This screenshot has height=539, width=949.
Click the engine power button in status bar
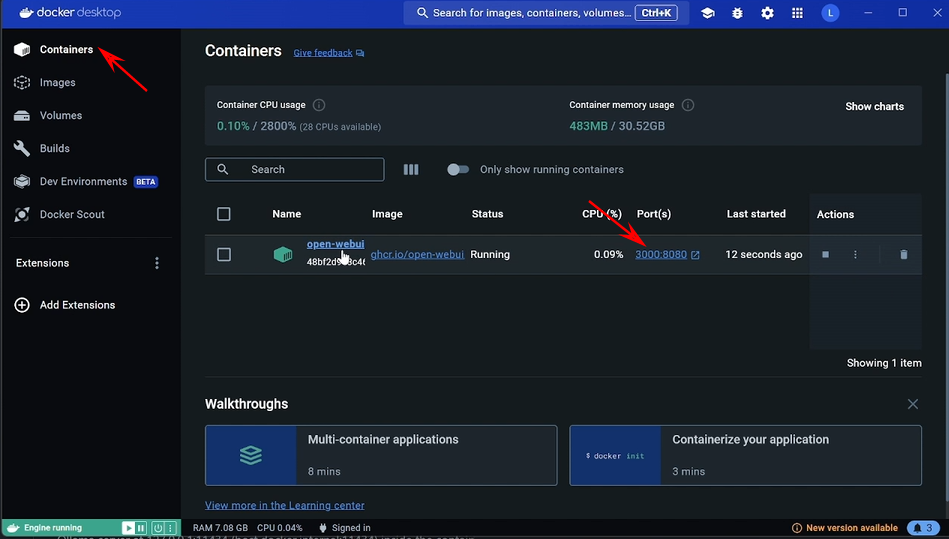click(157, 528)
